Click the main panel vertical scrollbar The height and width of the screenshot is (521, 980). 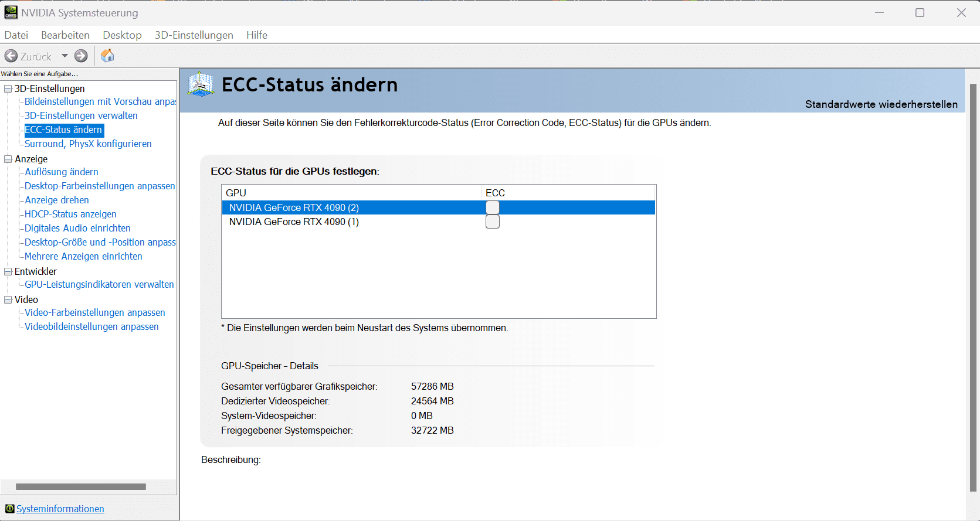(973, 287)
